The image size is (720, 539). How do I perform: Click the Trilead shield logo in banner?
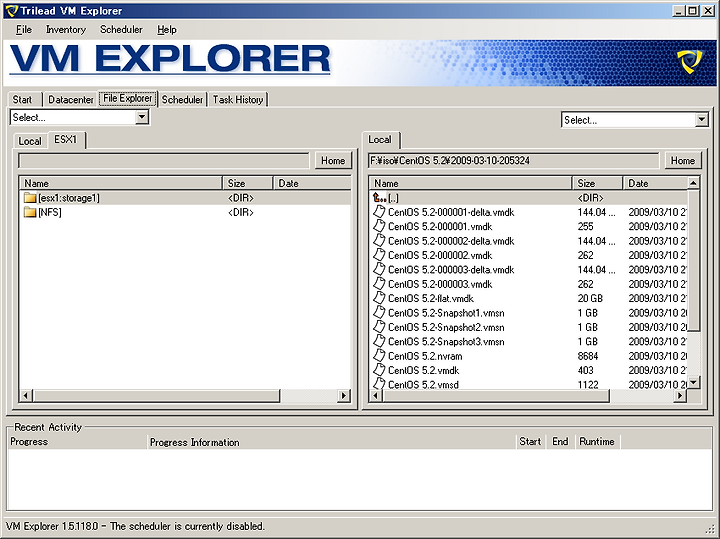pyautogui.click(x=690, y=62)
